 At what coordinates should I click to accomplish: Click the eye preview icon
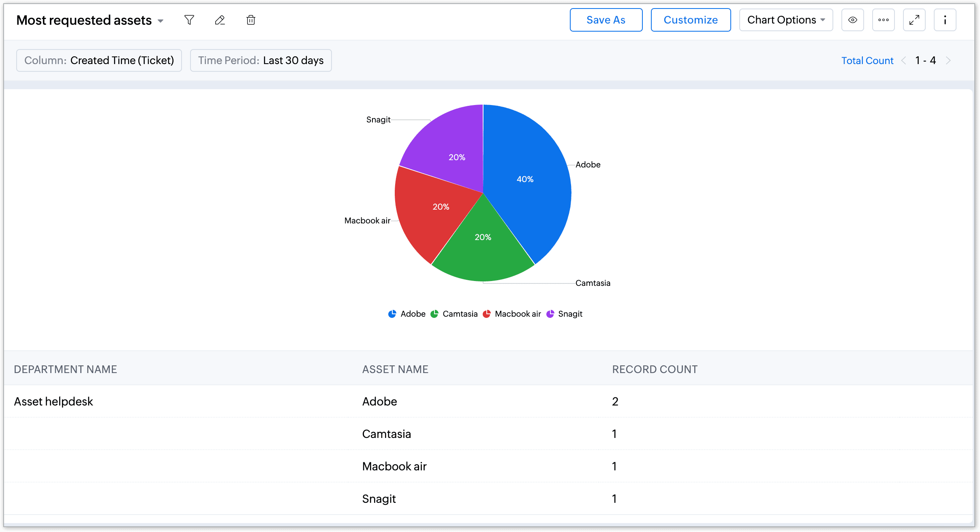[852, 20]
